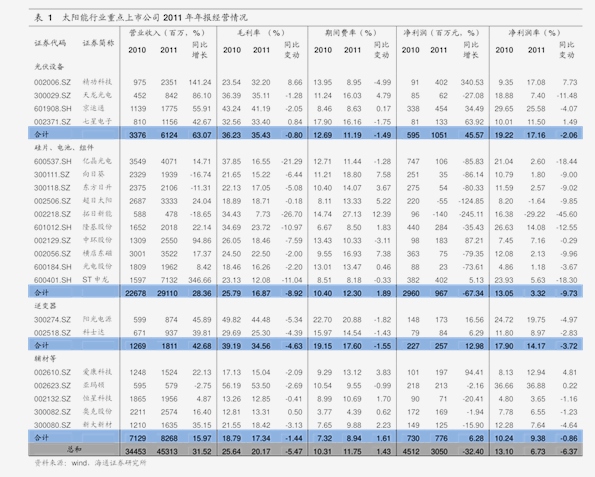Viewport: 595px width, 477px height.
Task: Select stock code 601012.SH
Action: pyautogui.click(x=53, y=227)
